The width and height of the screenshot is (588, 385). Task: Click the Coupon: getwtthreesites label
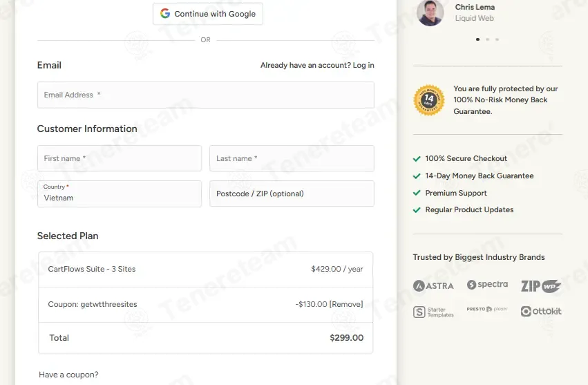click(x=93, y=304)
